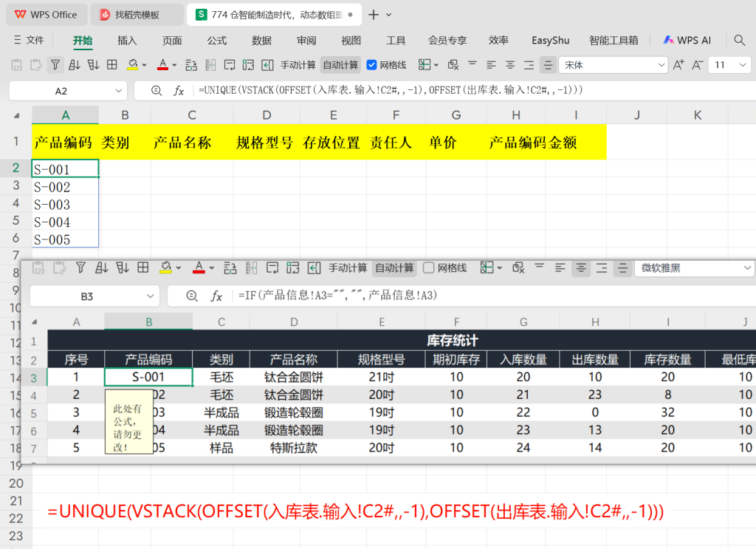Toggle 手动计算 in the upper toolbar
The image size is (756, 549).
tap(298, 65)
